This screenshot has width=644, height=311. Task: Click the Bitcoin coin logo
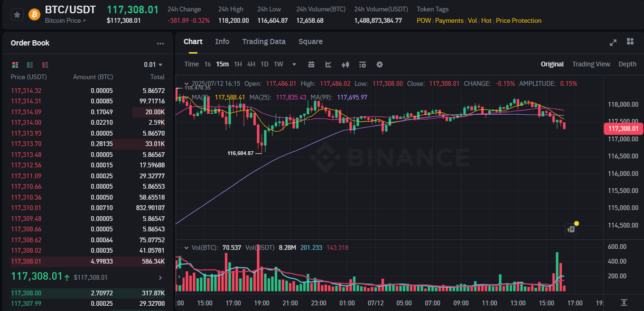[34, 15]
